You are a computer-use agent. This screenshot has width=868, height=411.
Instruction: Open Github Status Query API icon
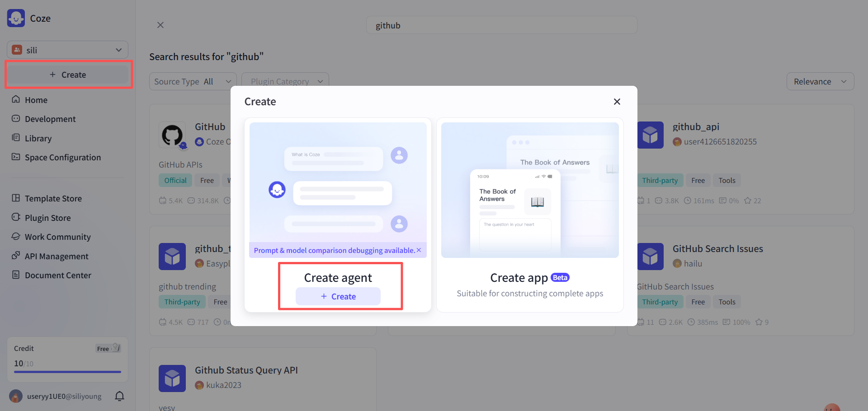point(172,378)
